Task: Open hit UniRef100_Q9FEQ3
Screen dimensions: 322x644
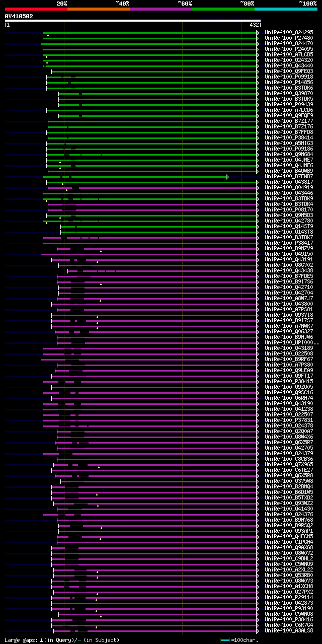Action: [288, 71]
